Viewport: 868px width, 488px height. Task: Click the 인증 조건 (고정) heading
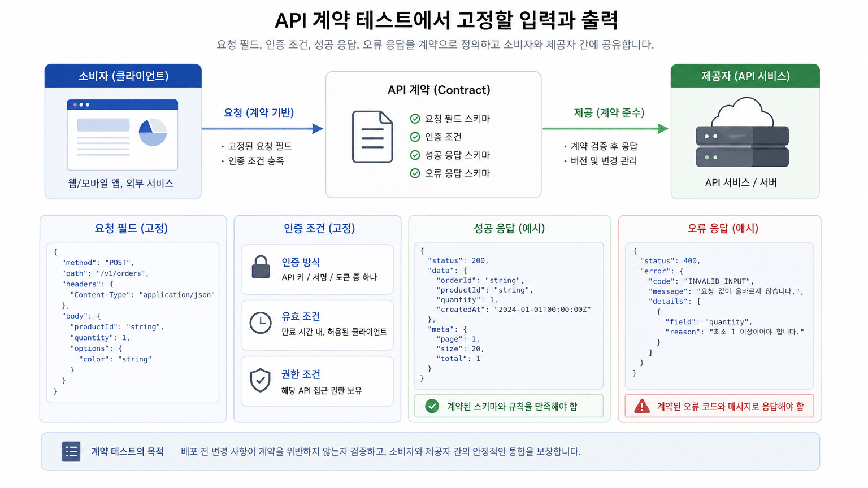[319, 228]
